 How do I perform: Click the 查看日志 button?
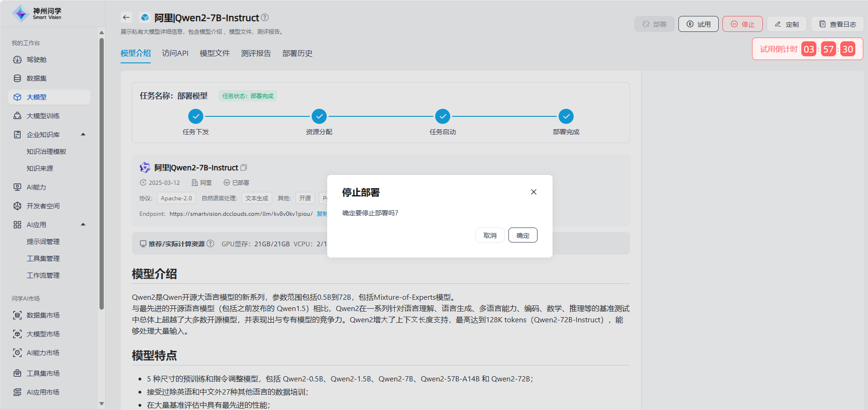coord(837,24)
